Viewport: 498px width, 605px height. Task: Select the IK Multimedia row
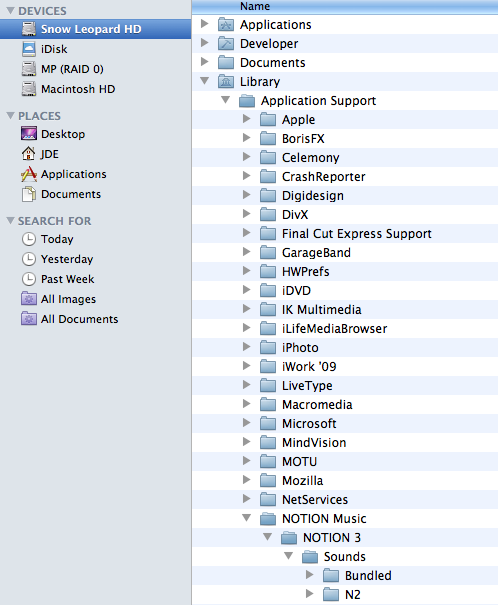345,309
